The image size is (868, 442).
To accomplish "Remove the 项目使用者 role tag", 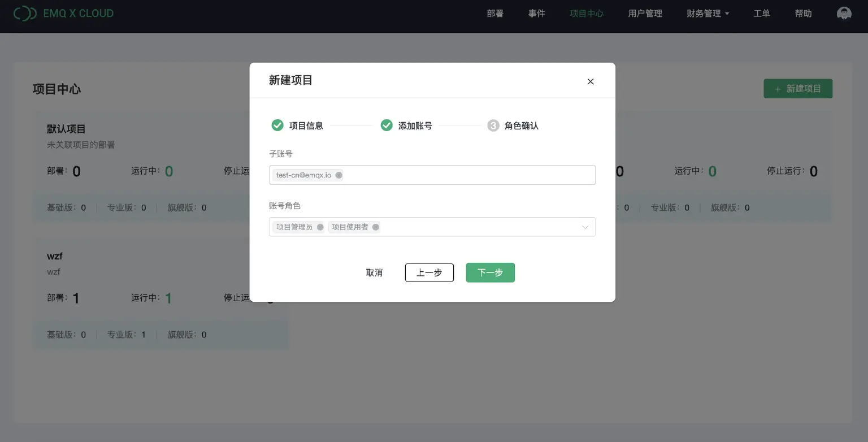I will pyautogui.click(x=375, y=227).
